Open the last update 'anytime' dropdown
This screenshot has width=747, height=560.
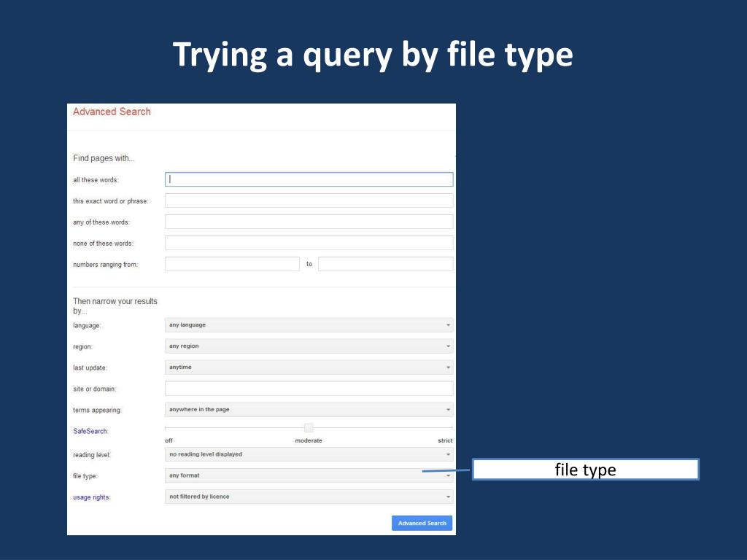(x=309, y=367)
